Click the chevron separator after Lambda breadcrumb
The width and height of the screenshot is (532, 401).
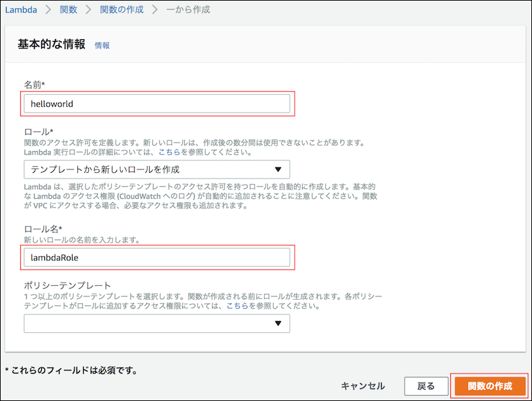pos(48,10)
